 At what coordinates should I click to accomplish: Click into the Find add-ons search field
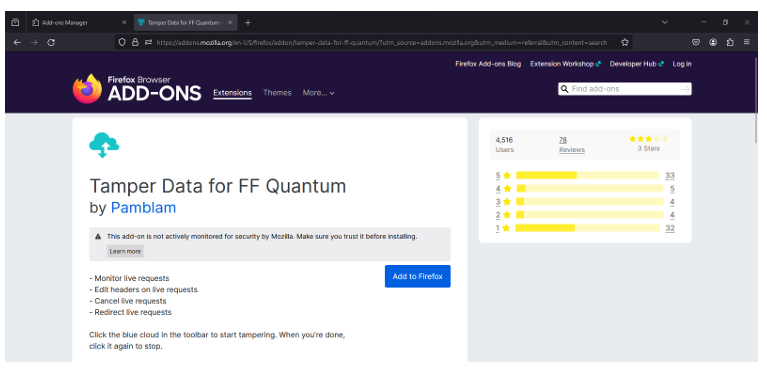(x=625, y=89)
